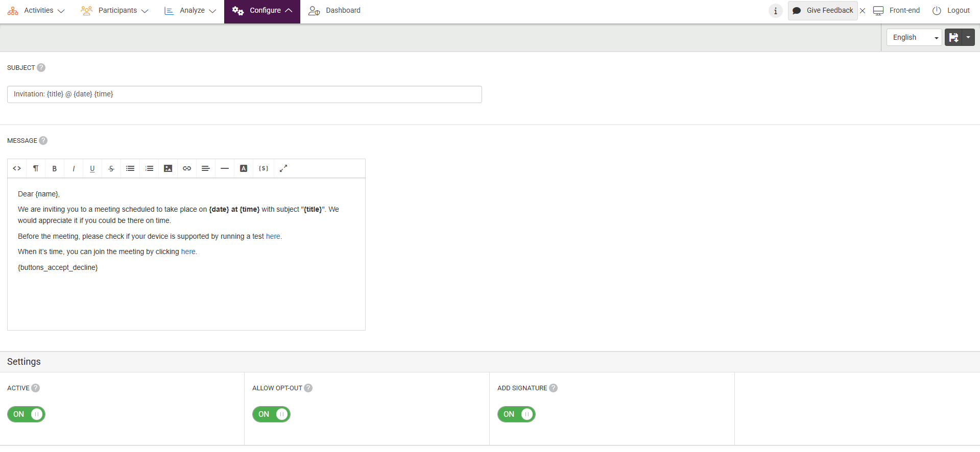Open the Participants menu
Screen dimensions: 980x452
coord(115,11)
